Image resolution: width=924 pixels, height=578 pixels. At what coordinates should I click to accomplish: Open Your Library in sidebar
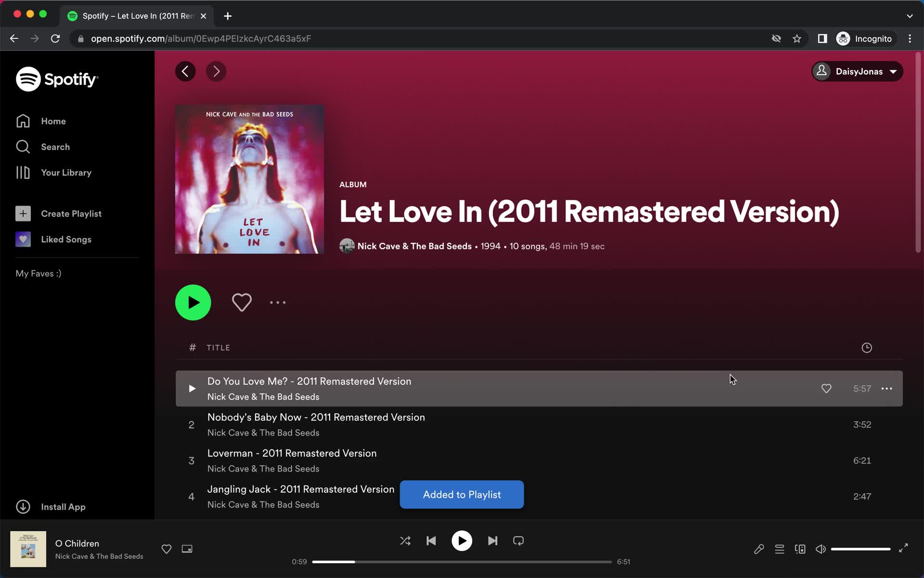[x=66, y=172]
